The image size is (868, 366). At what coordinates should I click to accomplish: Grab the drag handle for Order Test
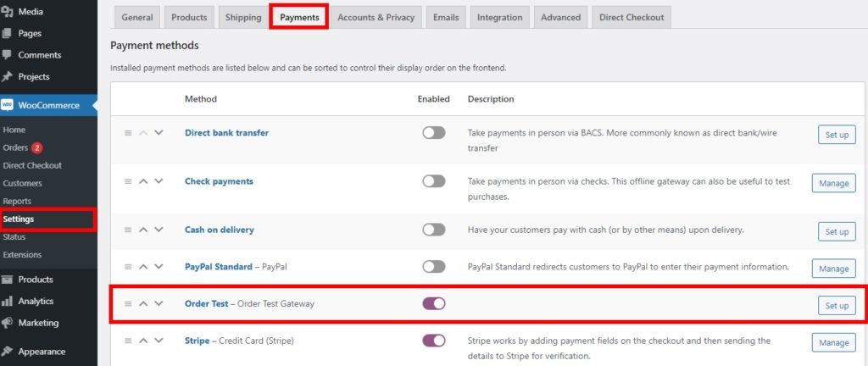coord(128,303)
